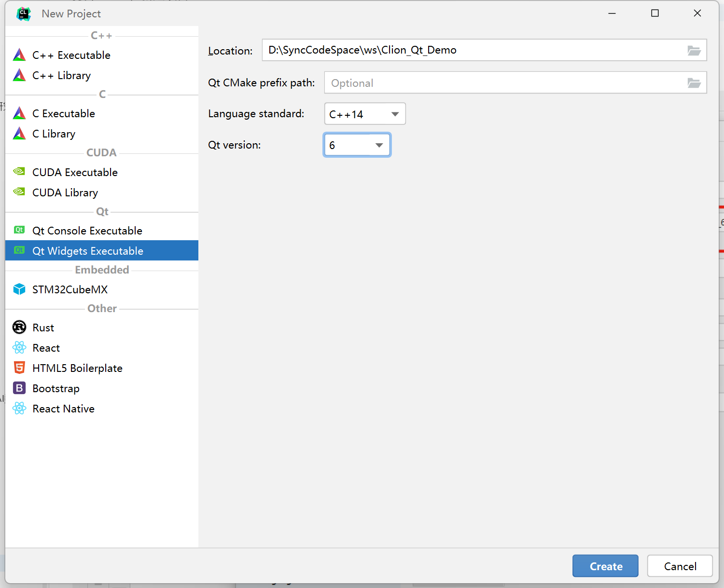724x588 pixels.
Task: Choose React project type
Action: coord(102,348)
